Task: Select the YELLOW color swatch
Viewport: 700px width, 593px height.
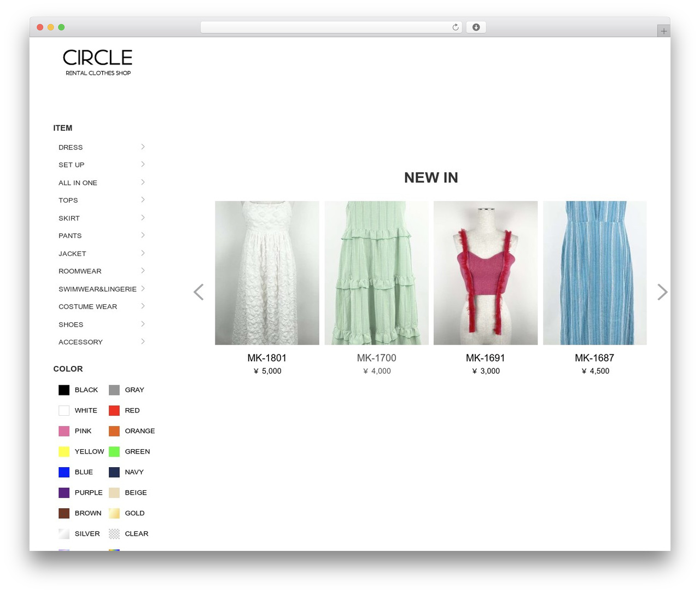Action: click(x=64, y=451)
